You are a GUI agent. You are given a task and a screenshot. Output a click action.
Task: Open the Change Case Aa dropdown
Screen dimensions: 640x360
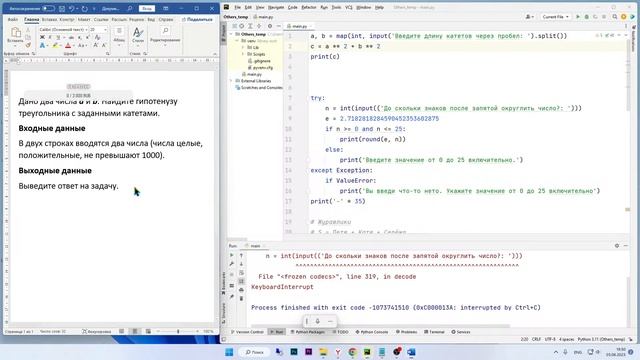point(81,45)
